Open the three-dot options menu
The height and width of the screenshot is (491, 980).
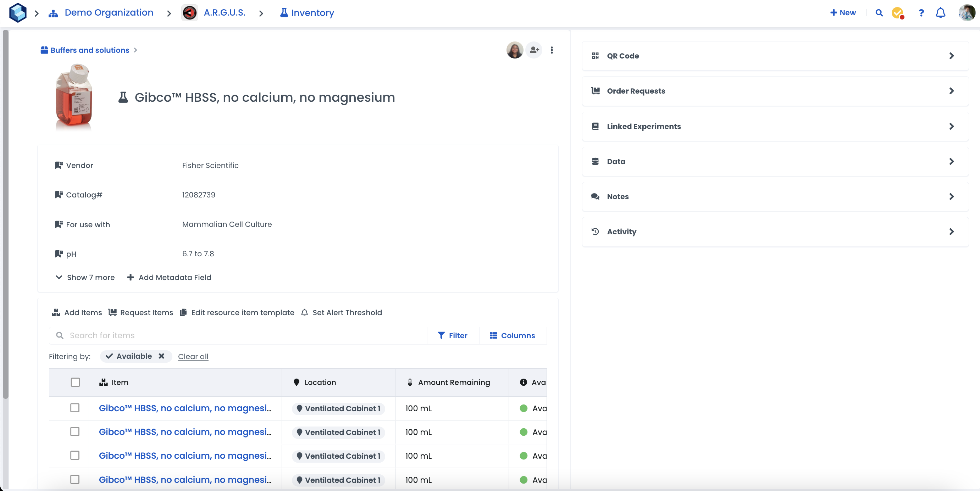tap(552, 50)
